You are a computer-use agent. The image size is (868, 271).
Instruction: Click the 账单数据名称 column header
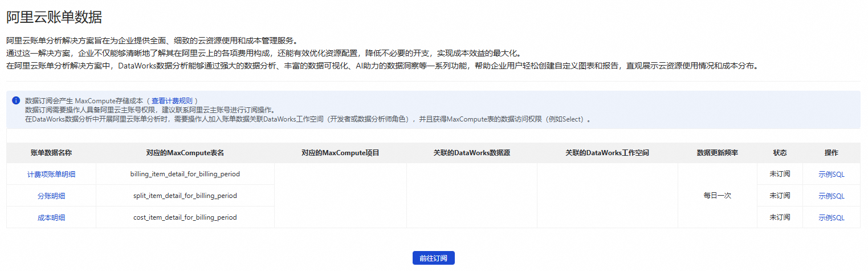pyautogui.click(x=51, y=153)
